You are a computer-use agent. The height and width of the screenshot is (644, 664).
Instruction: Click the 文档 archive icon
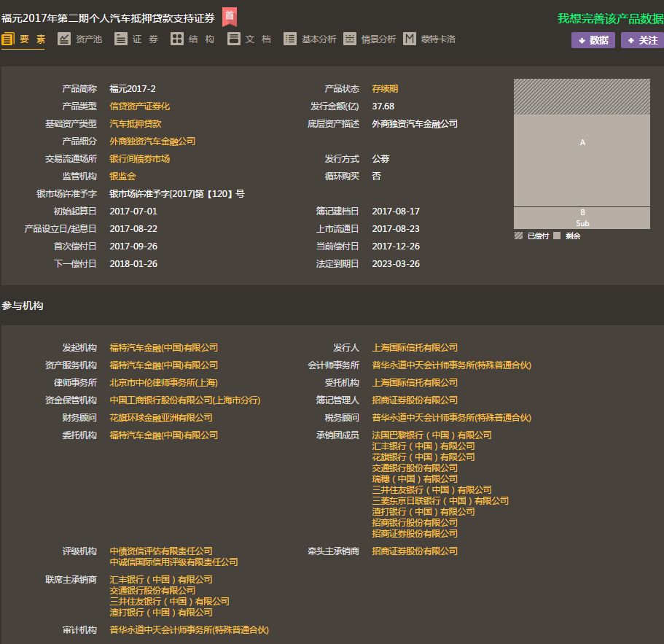[x=234, y=39]
